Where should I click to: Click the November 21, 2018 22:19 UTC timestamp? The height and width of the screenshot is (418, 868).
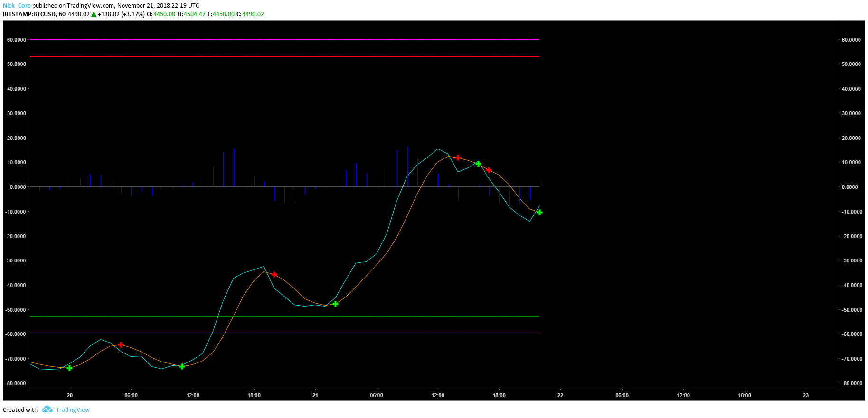[x=158, y=6]
